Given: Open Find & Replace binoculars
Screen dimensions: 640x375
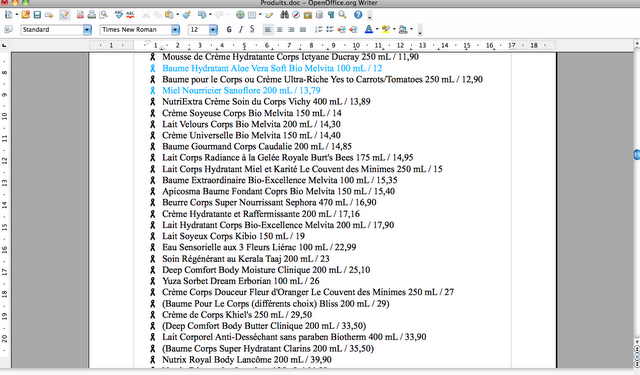Looking at the screenshot, I should click(284, 15).
